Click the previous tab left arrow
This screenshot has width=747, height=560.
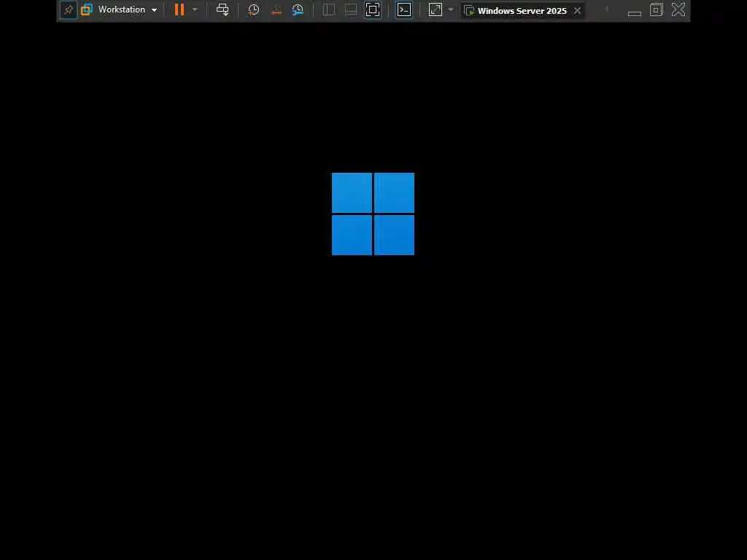[x=607, y=9]
